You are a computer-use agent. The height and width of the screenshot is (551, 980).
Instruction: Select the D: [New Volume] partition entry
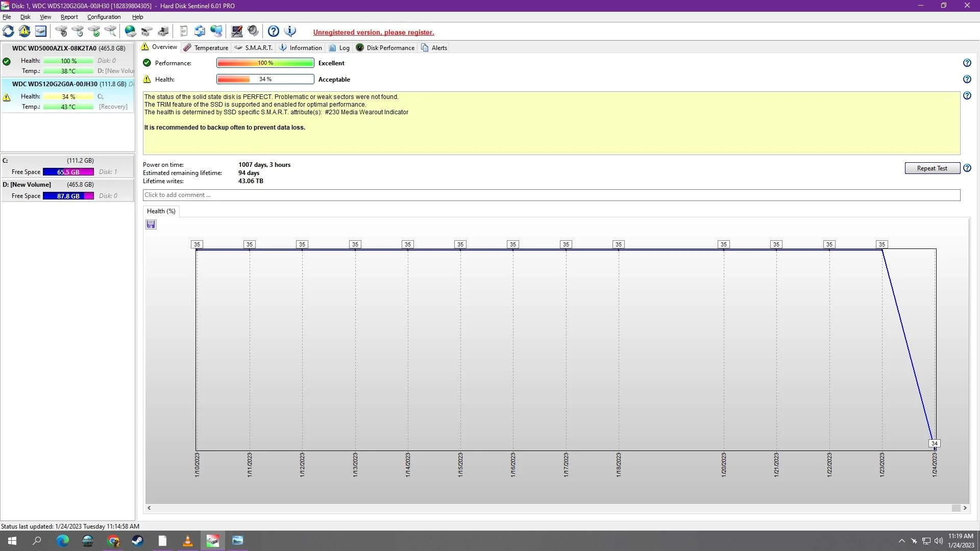[x=68, y=190]
